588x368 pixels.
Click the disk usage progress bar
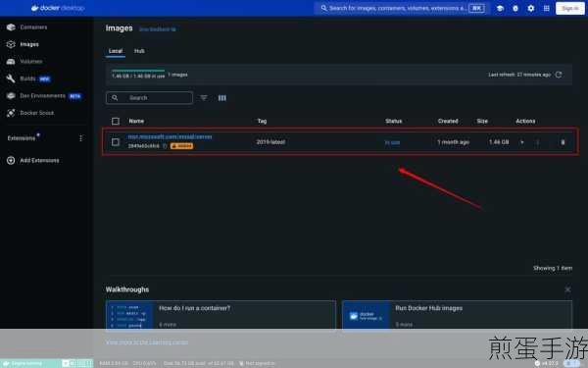tap(138, 71)
